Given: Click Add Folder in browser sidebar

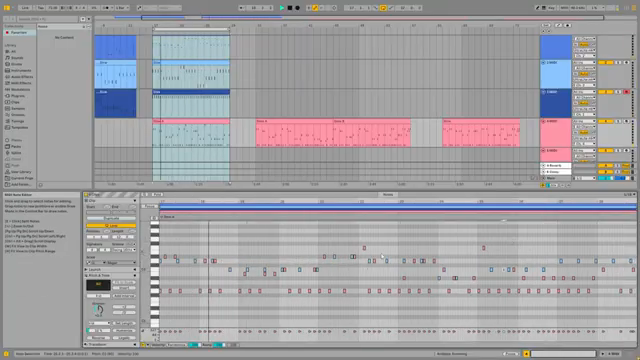Looking at the screenshot, I should click(x=20, y=184).
